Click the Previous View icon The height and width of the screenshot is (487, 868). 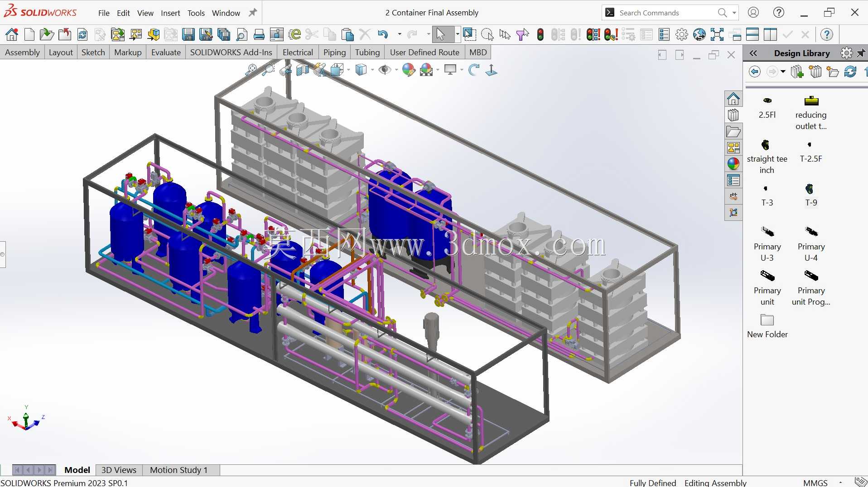tap(286, 70)
